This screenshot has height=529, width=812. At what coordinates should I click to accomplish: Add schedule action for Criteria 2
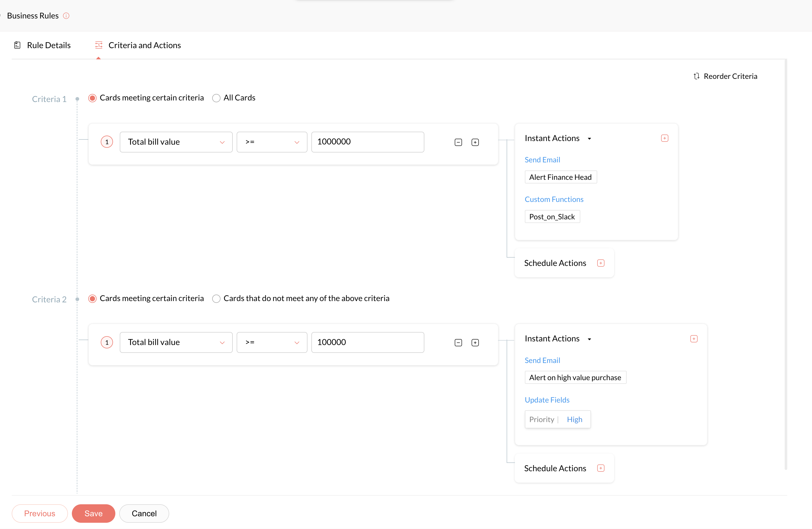point(600,468)
